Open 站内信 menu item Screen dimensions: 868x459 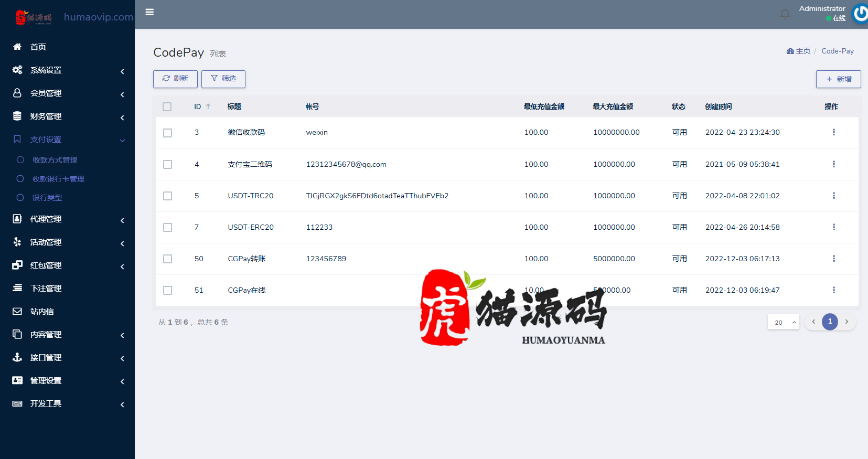tap(42, 311)
